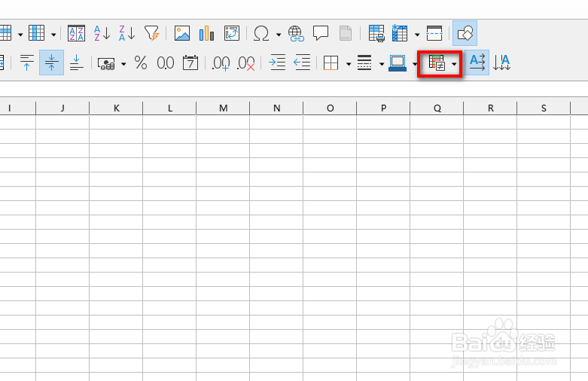Apply AutoFilter funnel icon
Screen dimensions: 588x381
(152, 33)
